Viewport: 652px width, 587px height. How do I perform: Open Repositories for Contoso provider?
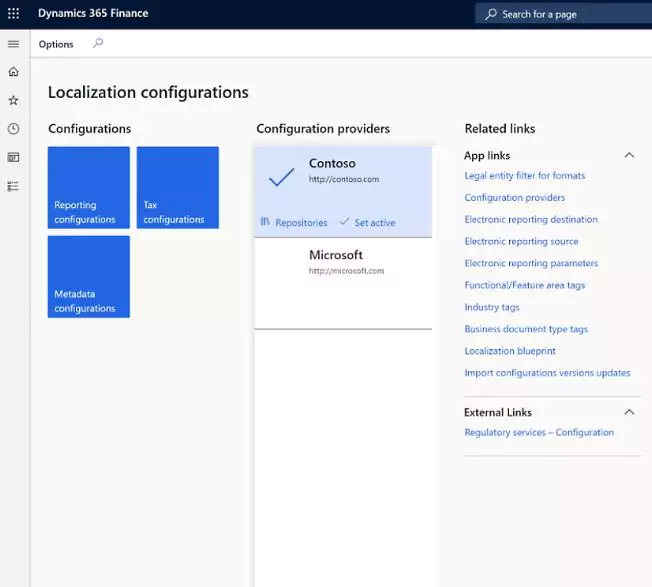click(x=294, y=222)
